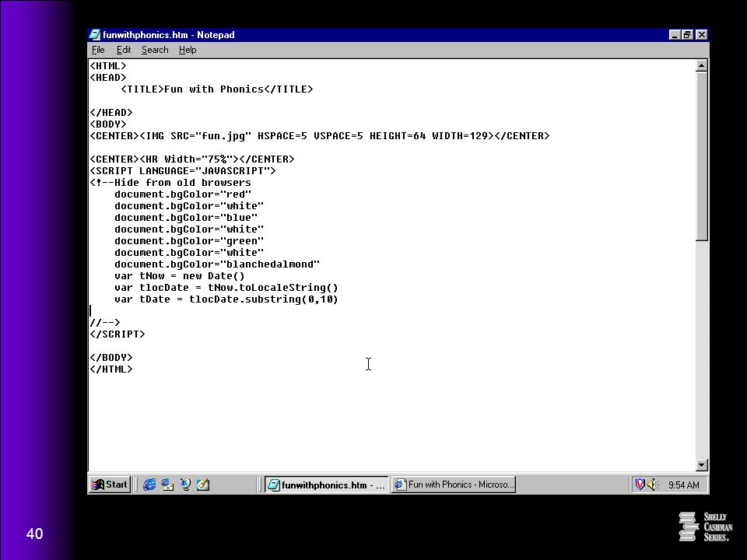This screenshot has width=747, height=560.
Task: Switch to funwithphonics.htm taskbar button
Action: 326,485
